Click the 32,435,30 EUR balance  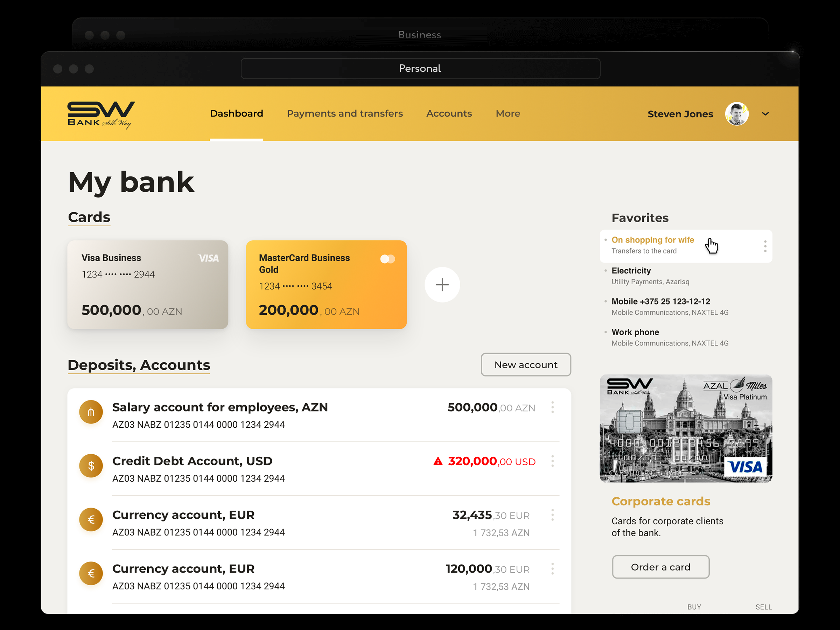[x=491, y=515]
